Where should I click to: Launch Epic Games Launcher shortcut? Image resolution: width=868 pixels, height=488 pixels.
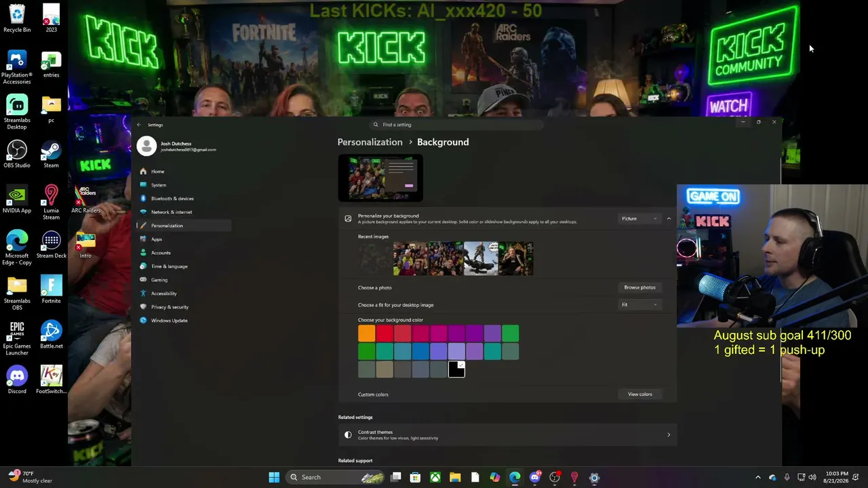(x=17, y=339)
